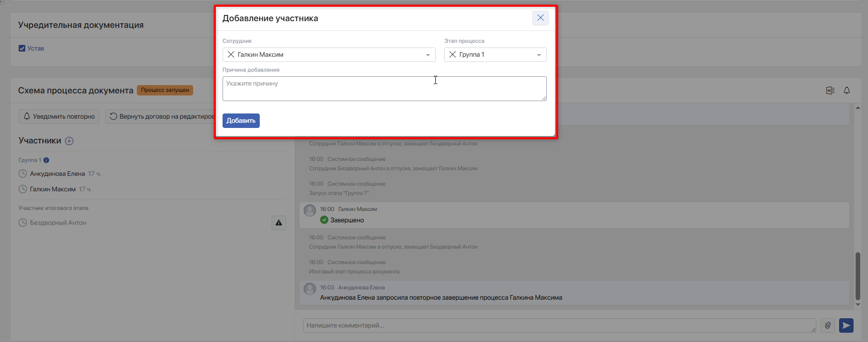Clear the selected stage Группа 1

(x=452, y=55)
